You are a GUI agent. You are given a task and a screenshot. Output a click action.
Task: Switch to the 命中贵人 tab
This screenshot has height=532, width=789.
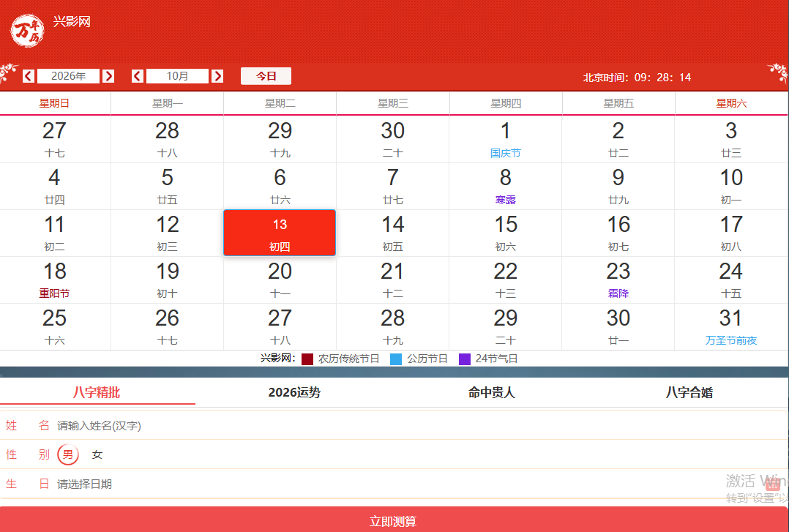coord(492,392)
